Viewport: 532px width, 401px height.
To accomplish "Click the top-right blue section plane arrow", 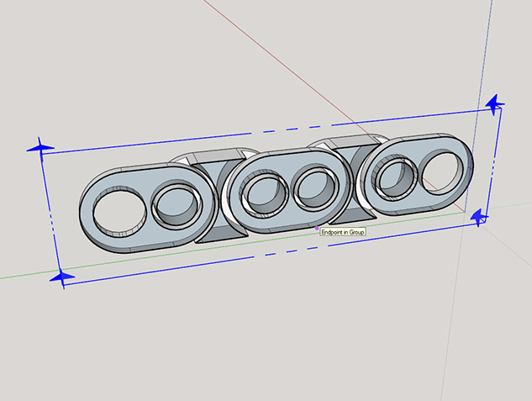I will click(494, 104).
